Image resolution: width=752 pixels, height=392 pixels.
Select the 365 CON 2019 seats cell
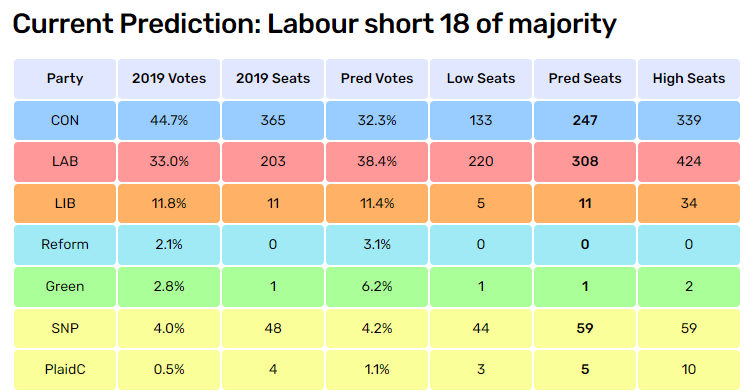click(x=273, y=120)
